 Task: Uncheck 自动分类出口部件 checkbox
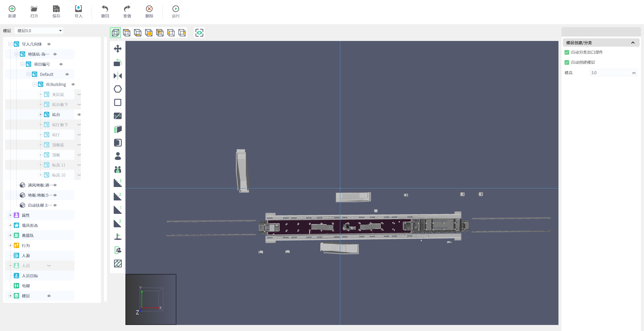coord(567,52)
